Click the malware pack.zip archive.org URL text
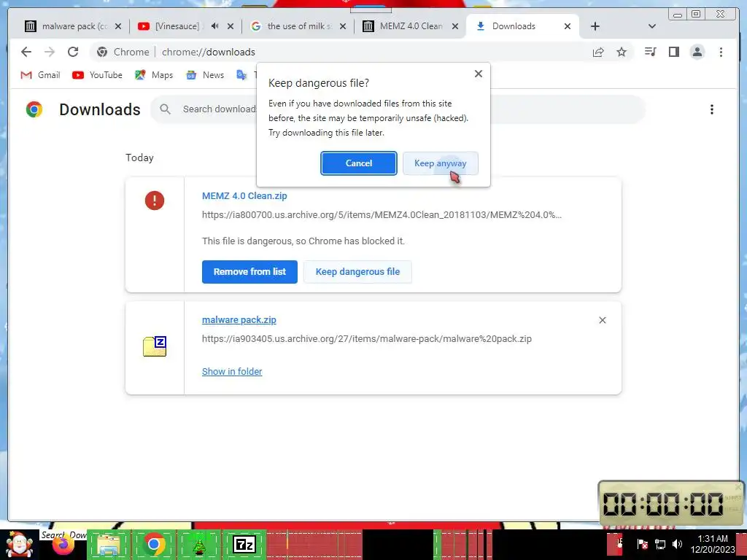The image size is (747, 560). tap(367, 339)
